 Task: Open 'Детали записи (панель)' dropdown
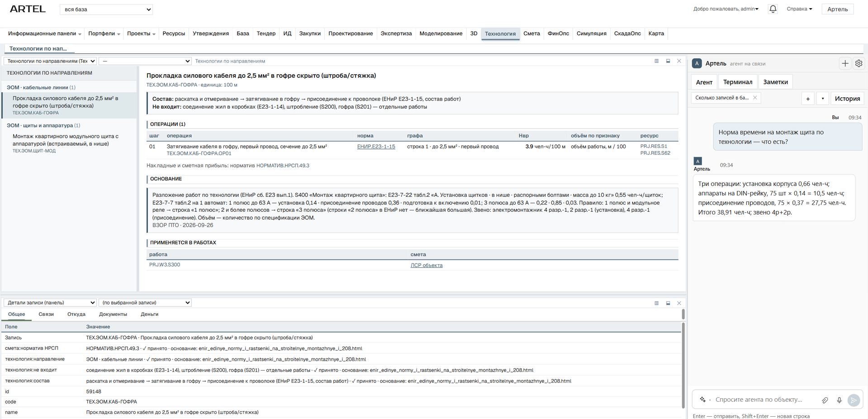[x=50, y=303]
